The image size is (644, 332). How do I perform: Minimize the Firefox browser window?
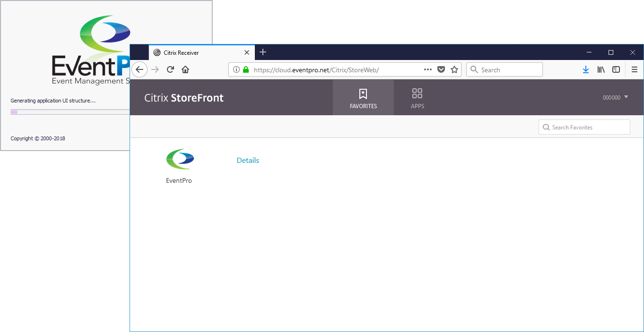coord(589,52)
